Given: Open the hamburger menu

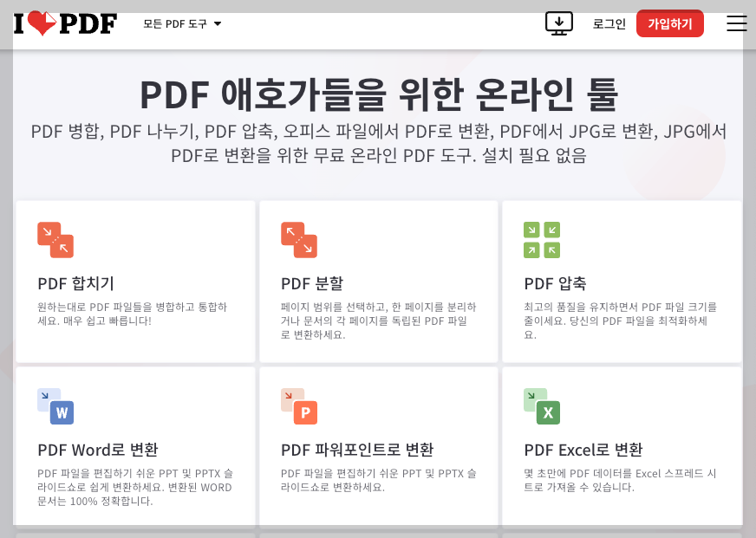Looking at the screenshot, I should tap(736, 23).
